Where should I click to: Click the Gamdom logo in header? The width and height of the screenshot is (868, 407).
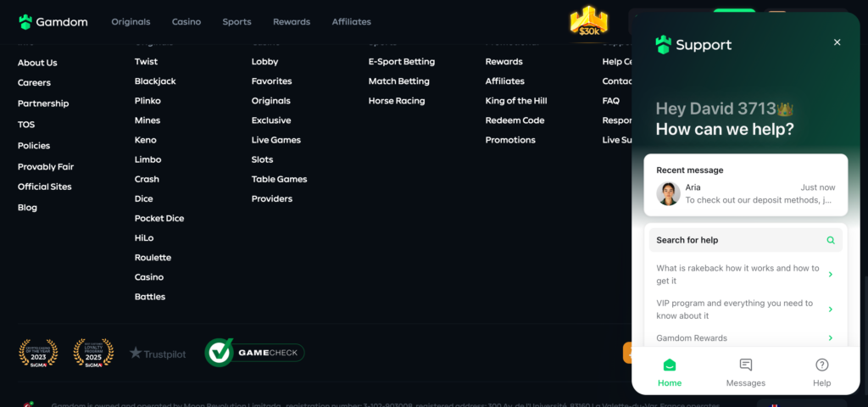coord(53,22)
